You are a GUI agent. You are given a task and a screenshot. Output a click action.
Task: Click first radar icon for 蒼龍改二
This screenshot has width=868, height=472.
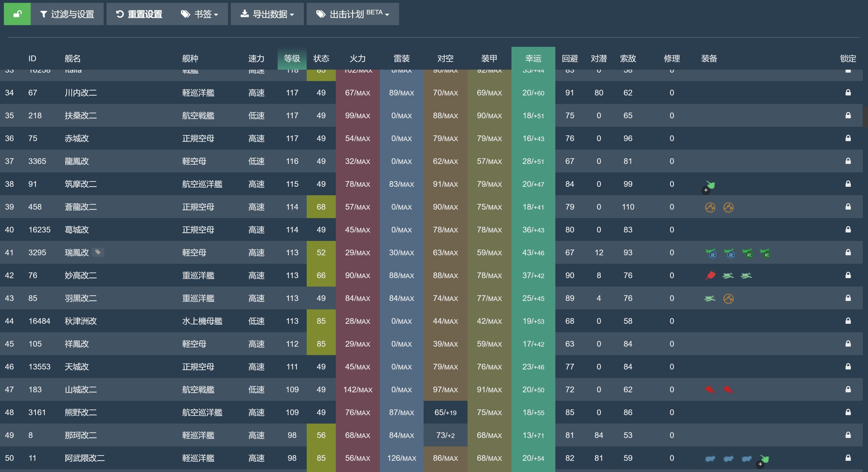tap(710, 207)
